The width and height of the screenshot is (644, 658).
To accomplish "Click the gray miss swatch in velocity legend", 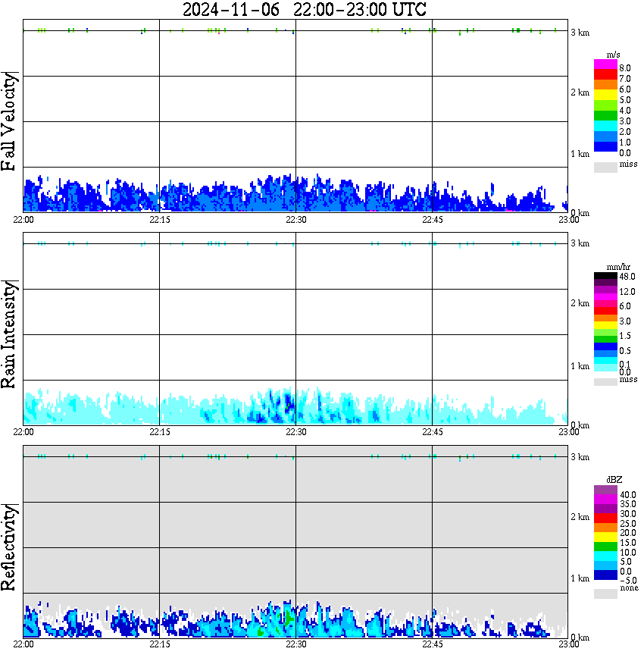I will (x=605, y=167).
